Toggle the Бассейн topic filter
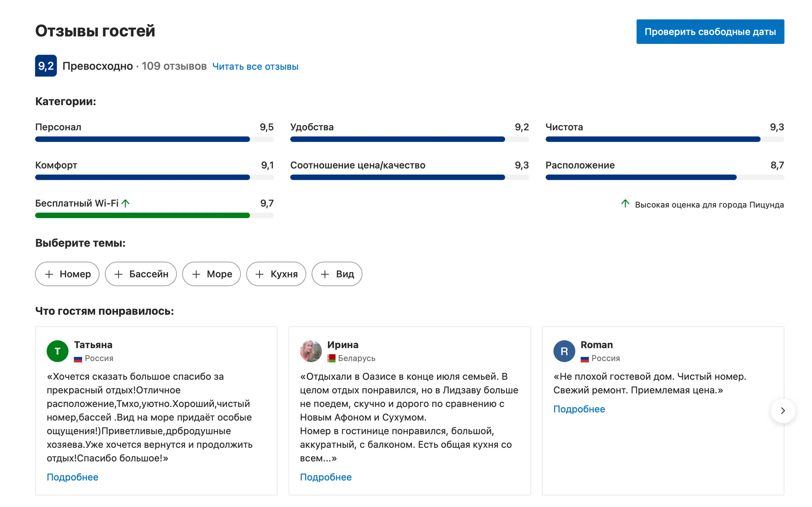The image size is (812, 507). click(141, 274)
